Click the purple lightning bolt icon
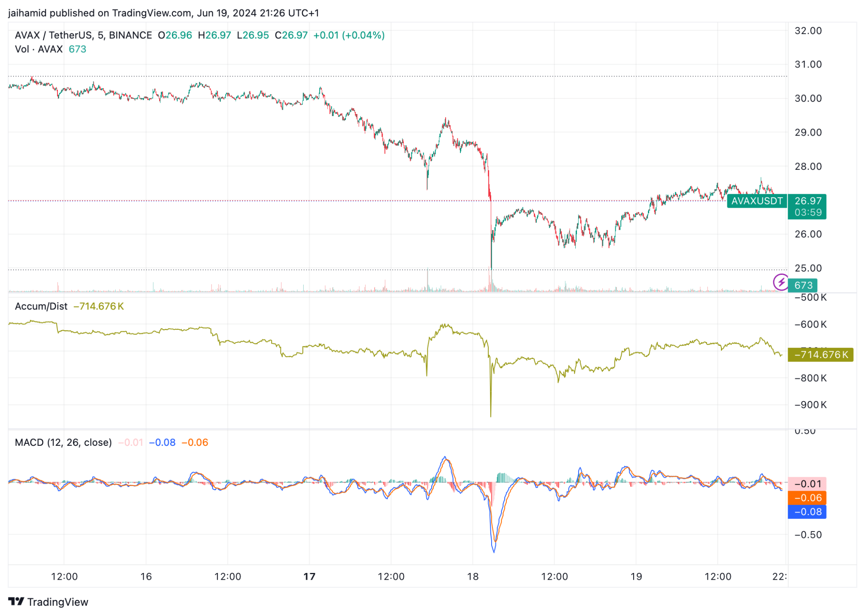The image size is (865, 616). 781,282
